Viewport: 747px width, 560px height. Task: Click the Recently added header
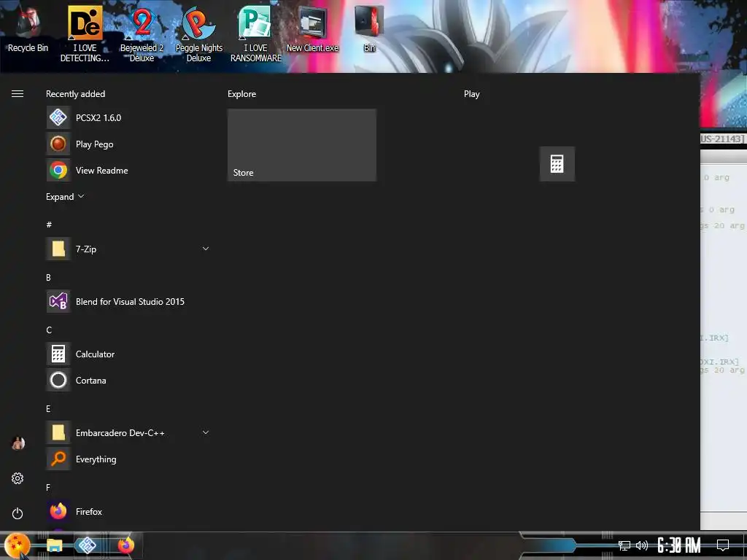click(x=75, y=94)
